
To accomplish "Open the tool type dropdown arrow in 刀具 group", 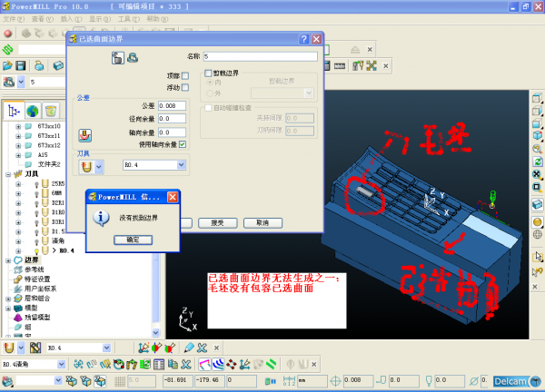I will pyautogui.click(x=99, y=167).
